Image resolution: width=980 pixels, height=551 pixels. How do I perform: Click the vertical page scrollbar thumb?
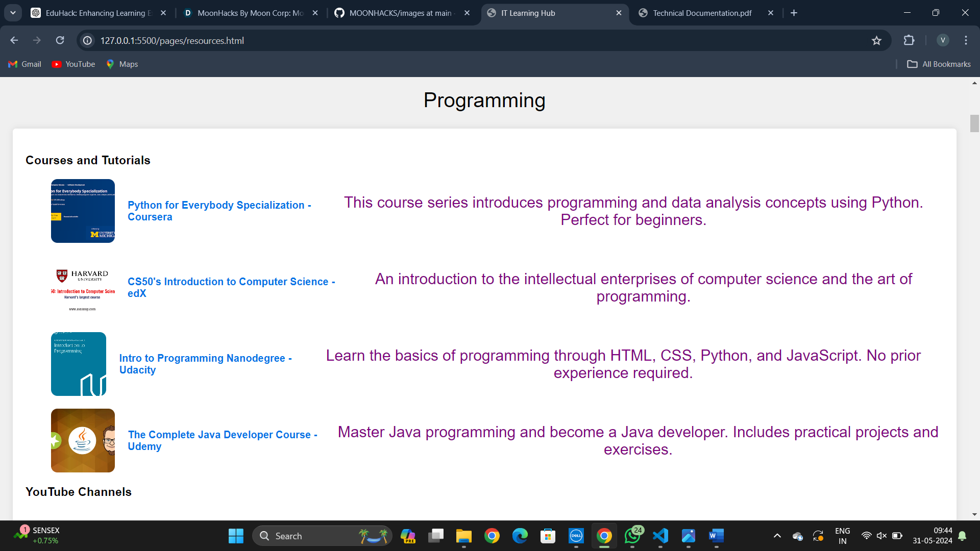[974, 123]
